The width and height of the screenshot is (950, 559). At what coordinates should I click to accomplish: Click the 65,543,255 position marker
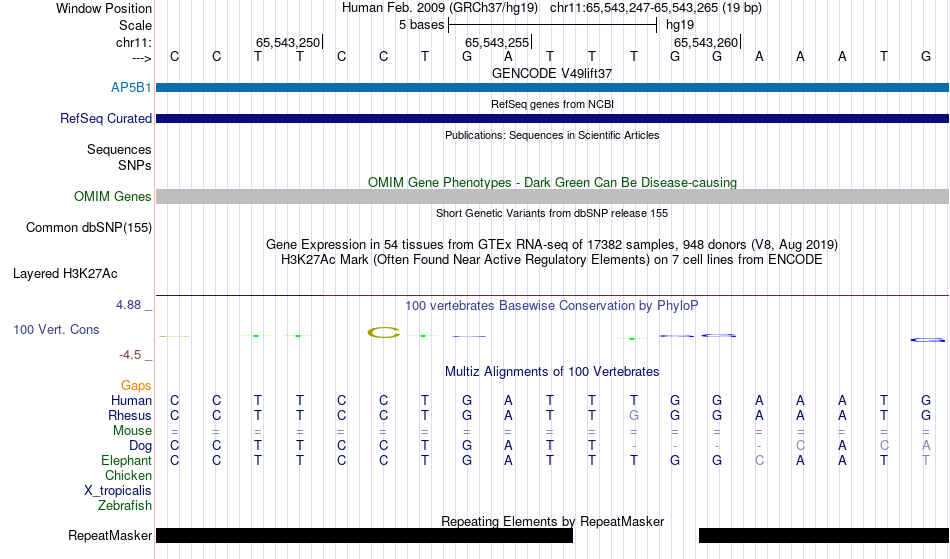pos(498,42)
